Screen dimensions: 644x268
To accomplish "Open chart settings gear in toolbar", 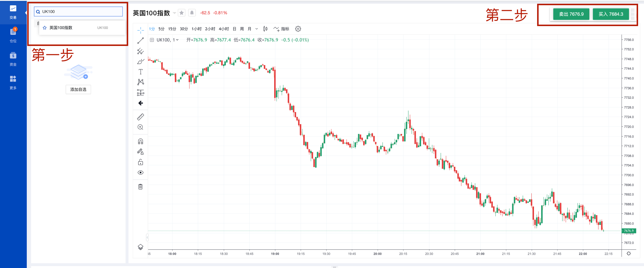I will [x=298, y=29].
